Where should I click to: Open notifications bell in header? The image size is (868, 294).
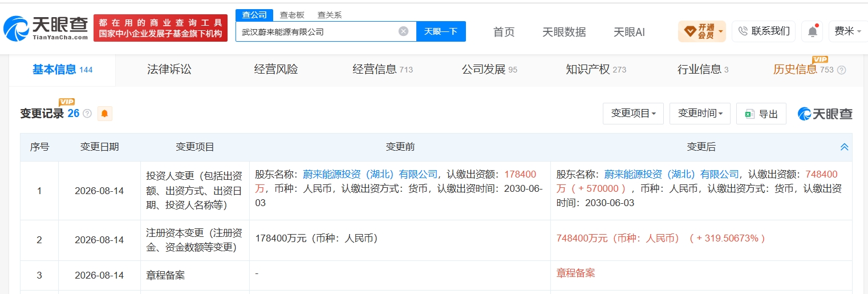812,31
